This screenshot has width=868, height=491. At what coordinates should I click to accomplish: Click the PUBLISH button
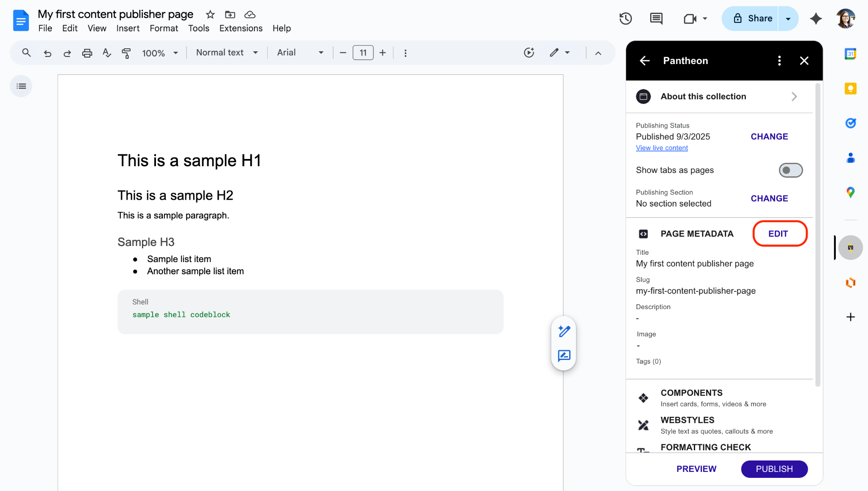tap(774, 469)
